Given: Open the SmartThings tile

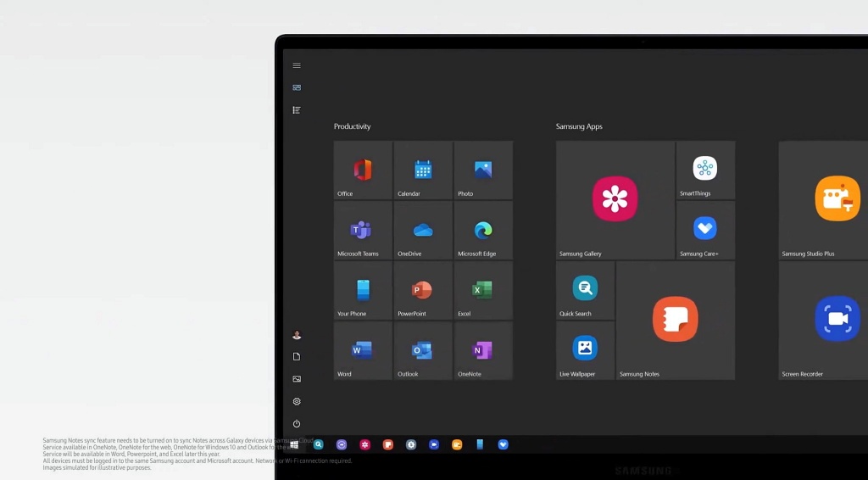Looking at the screenshot, I should tap(706, 170).
